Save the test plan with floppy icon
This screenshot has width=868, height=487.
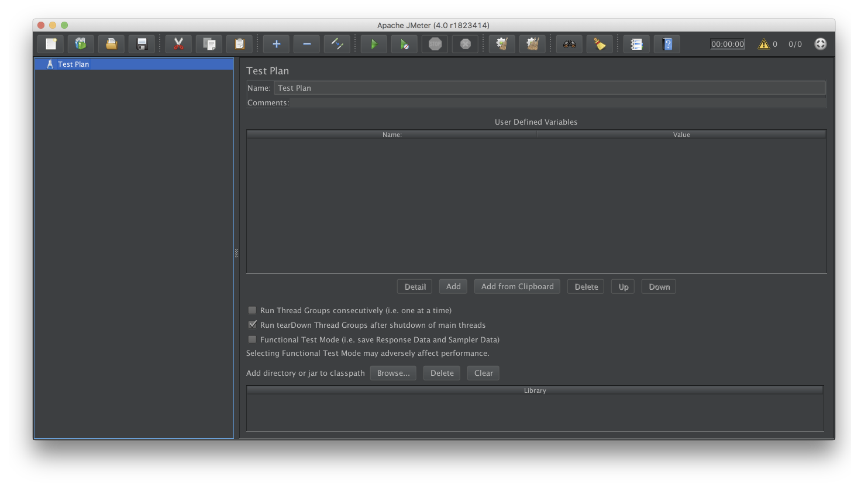pyautogui.click(x=142, y=44)
